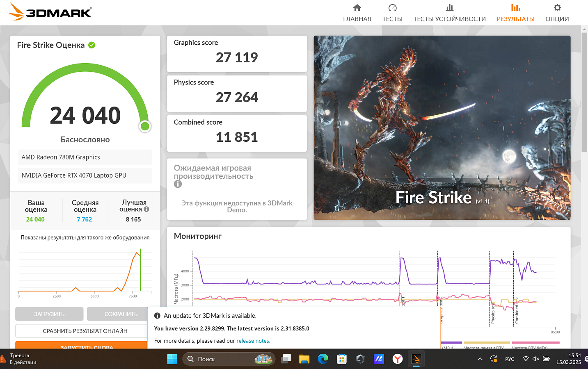
Task: Click the Physics test marker in monitoring chart
Action: tap(493, 313)
